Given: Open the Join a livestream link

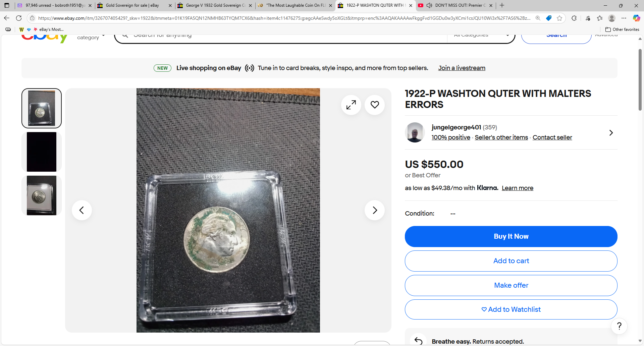Looking at the screenshot, I should (462, 68).
